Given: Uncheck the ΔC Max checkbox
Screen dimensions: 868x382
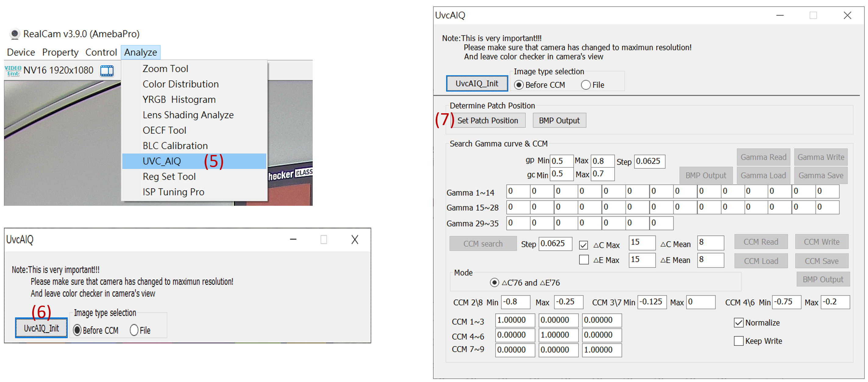Looking at the screenshot, I should (584, 245).
